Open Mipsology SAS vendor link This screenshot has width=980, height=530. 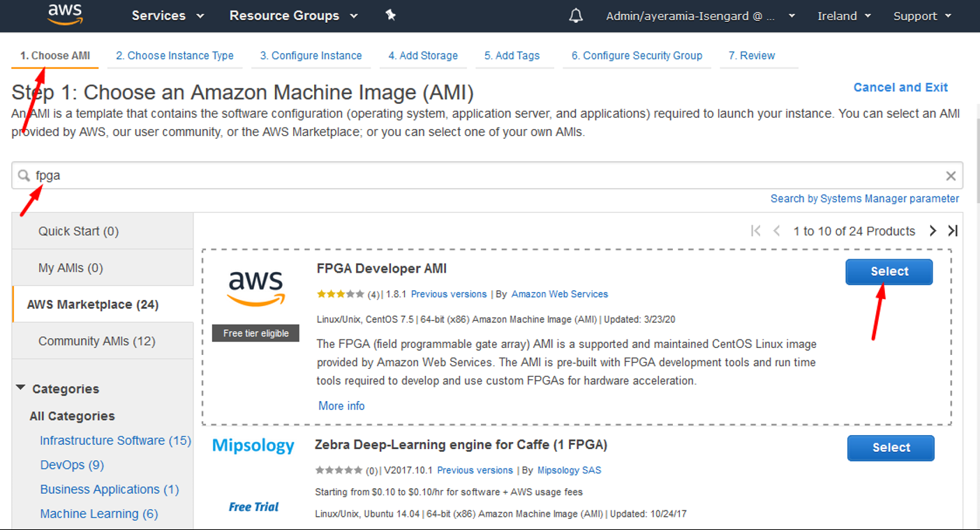(569, 471)
